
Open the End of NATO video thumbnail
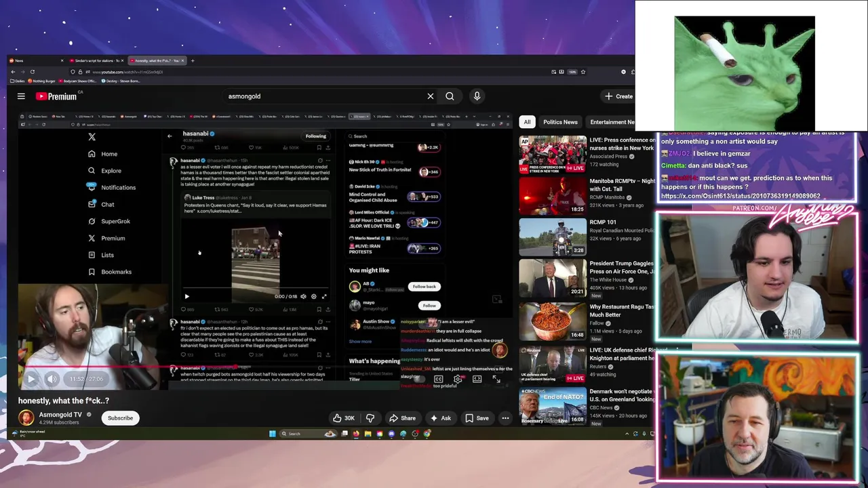pyautogui.click(x=553, y=405)
